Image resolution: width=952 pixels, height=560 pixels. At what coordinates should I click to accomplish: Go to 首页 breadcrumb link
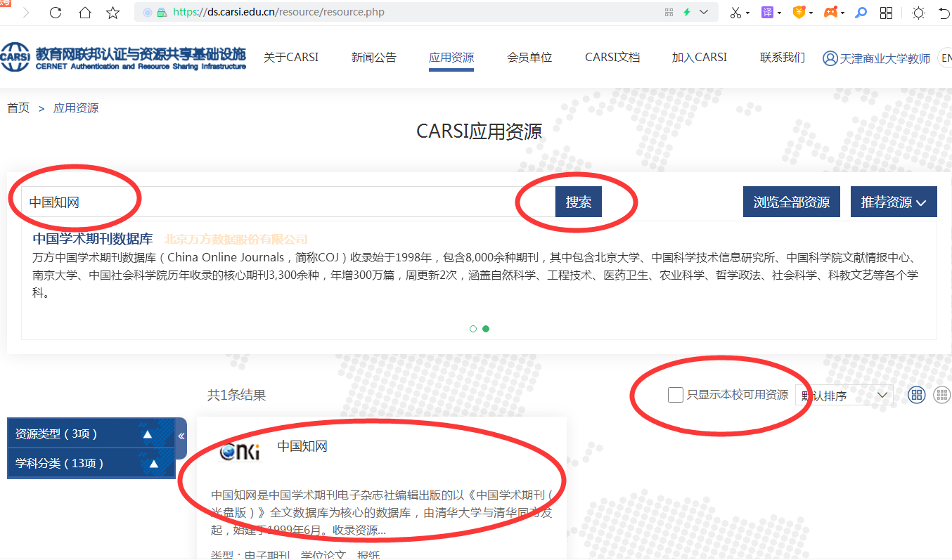coord(18,108)
